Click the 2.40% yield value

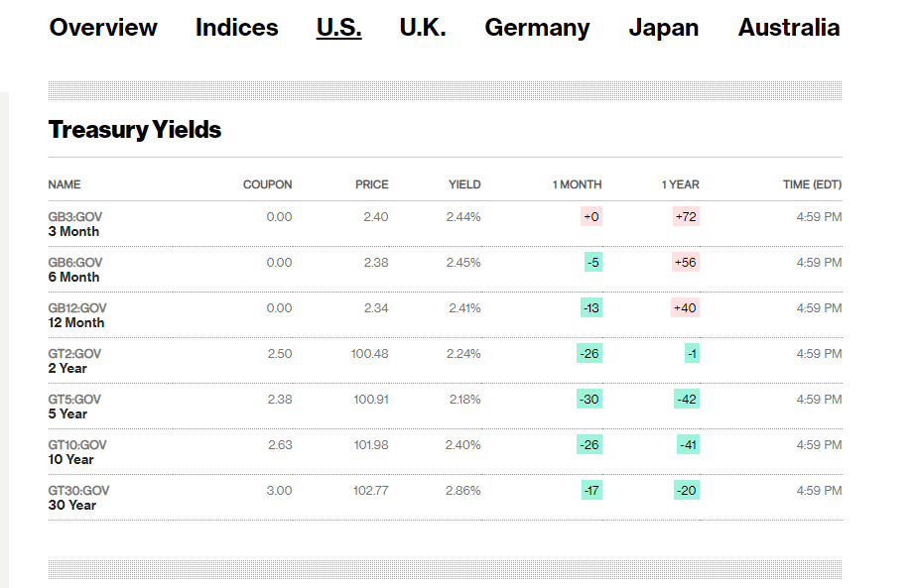click(462, 444)
